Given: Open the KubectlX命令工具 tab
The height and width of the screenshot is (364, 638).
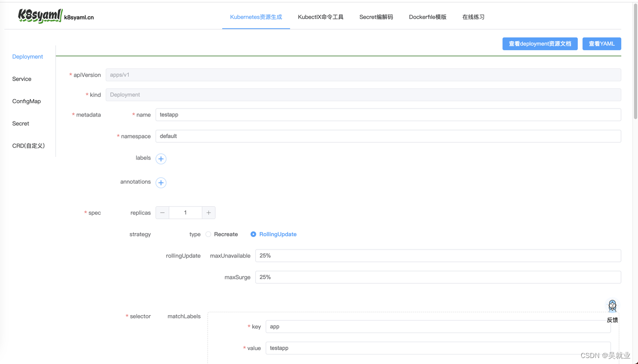Looking at the screenshot, I should click(x=321, y=17).
